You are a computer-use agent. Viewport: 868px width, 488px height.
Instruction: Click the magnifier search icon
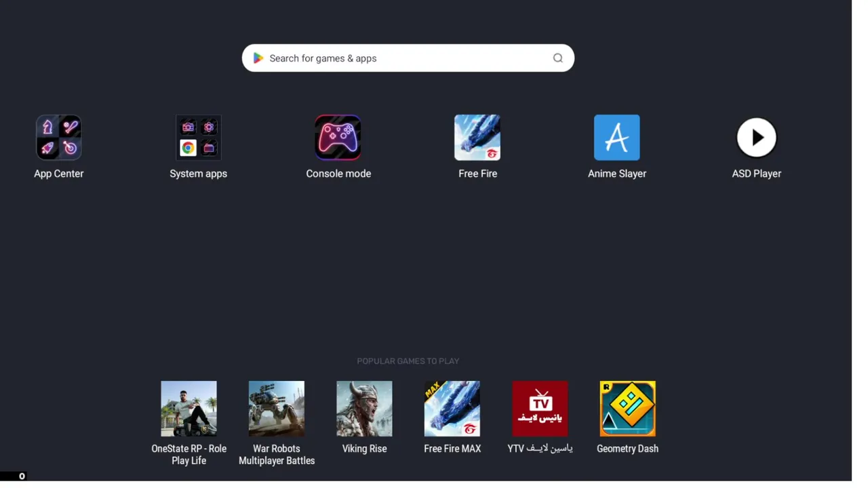click(x=558, y=58)
